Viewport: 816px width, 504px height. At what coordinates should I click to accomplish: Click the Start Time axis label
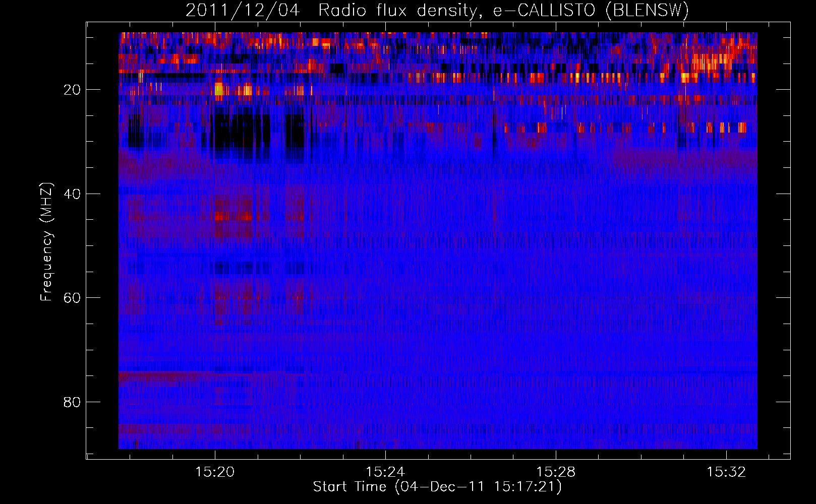437,487
